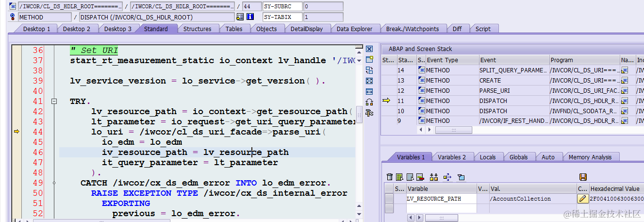644x222 pixels.
Task: Switch to Desktop 1 tab
Action: (36, 29)
